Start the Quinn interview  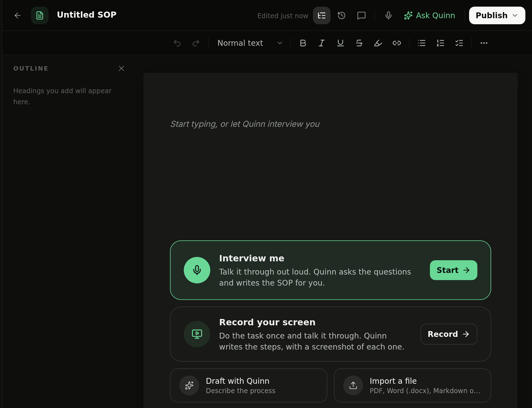coord(454,270)
